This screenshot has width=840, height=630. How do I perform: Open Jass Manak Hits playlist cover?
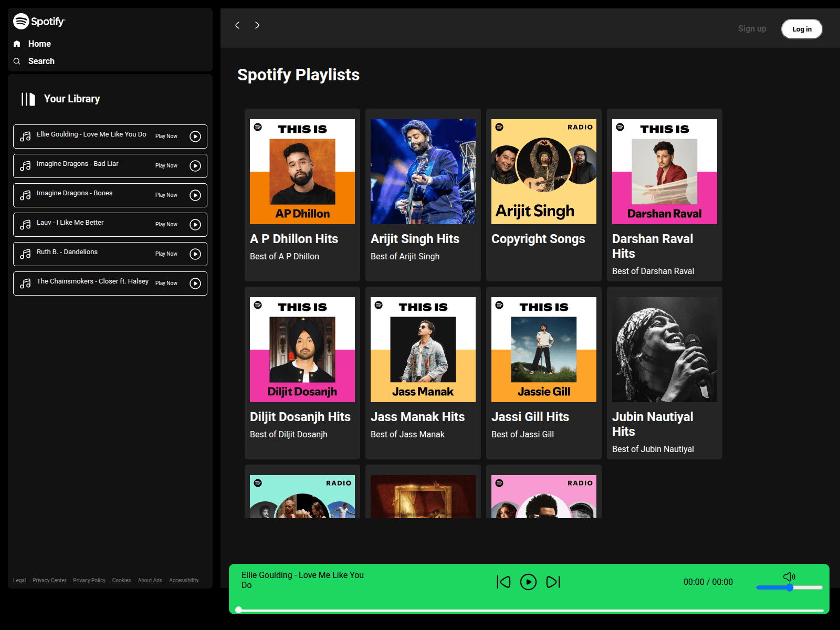[423, 350]
